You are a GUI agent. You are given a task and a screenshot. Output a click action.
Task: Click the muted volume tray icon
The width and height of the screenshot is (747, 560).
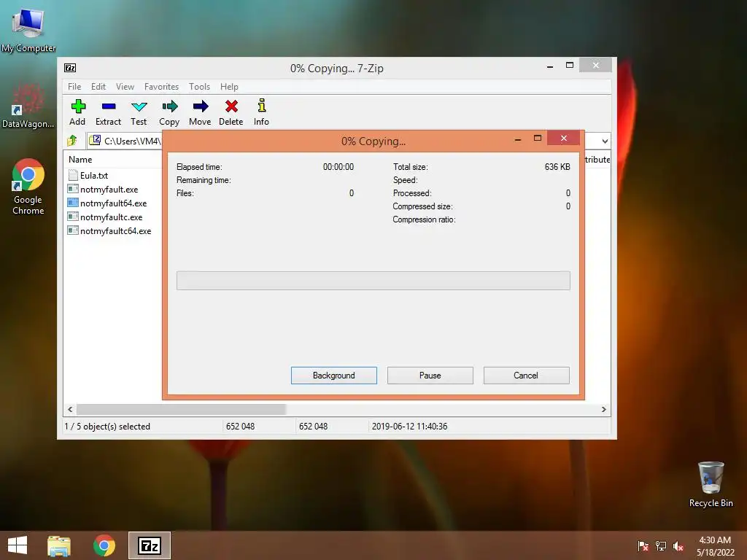coord(678,545)
